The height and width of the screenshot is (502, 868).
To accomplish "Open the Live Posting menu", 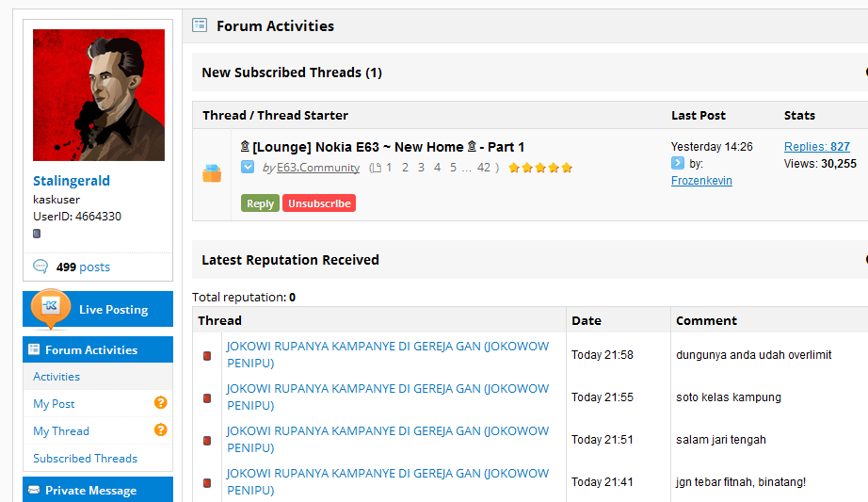I will [98, 309].
